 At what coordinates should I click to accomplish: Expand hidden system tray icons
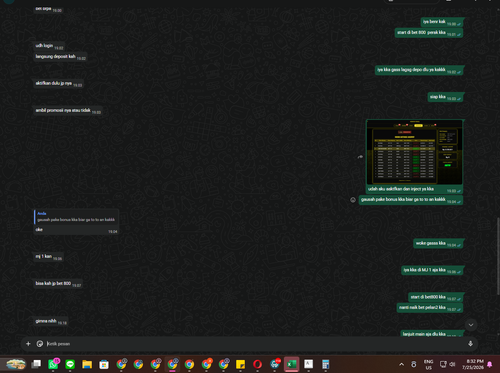tap(402, 364)
